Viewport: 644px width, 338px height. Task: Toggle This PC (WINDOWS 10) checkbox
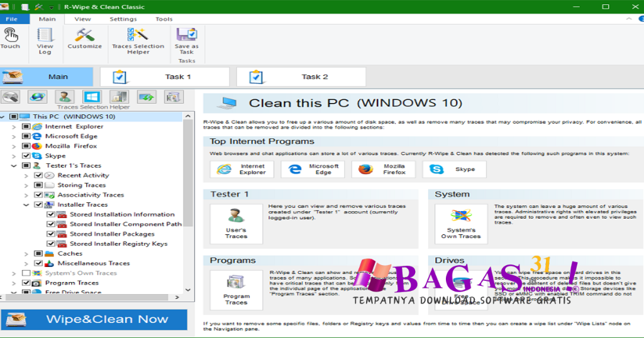click(x=14, y=116)
